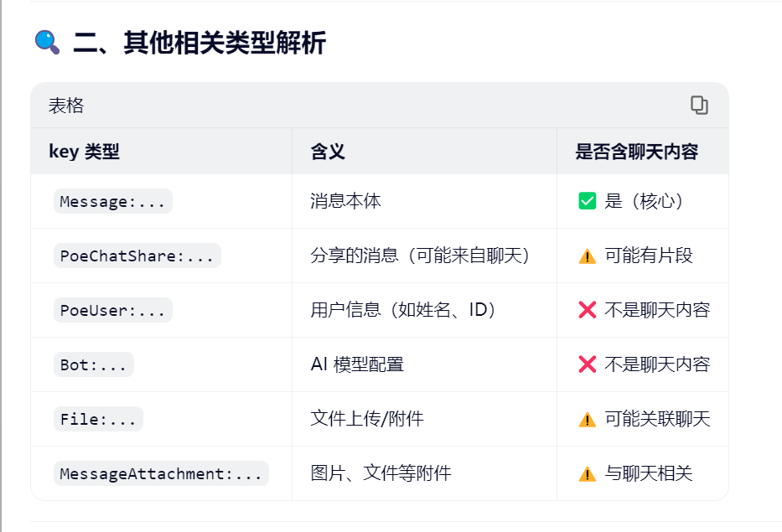782x532 pixels.
Task: Click the 含义 column header
Action: [328, 152]
